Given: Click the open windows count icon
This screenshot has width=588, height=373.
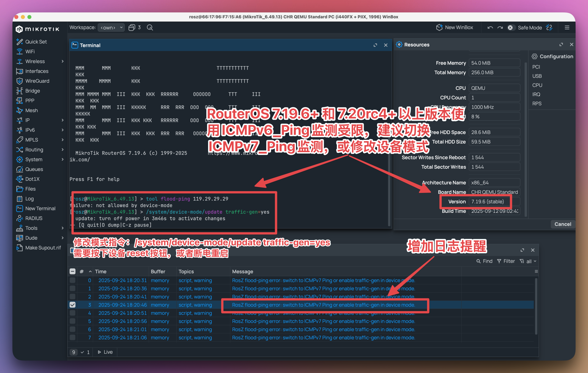Looking at the screenshot, I should click(x=132, y=28).
